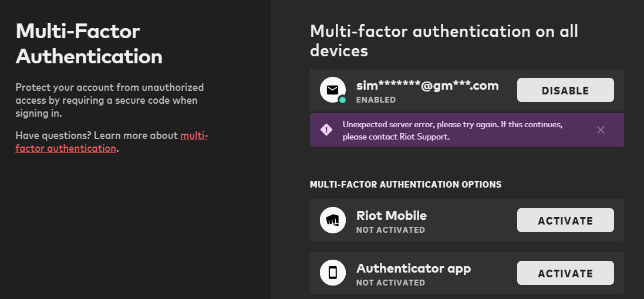The height and width of the screenshot is (299, 644).
Task: Click NOT ACTIVATED status under Authenticator app
Action: pos(390,283)
